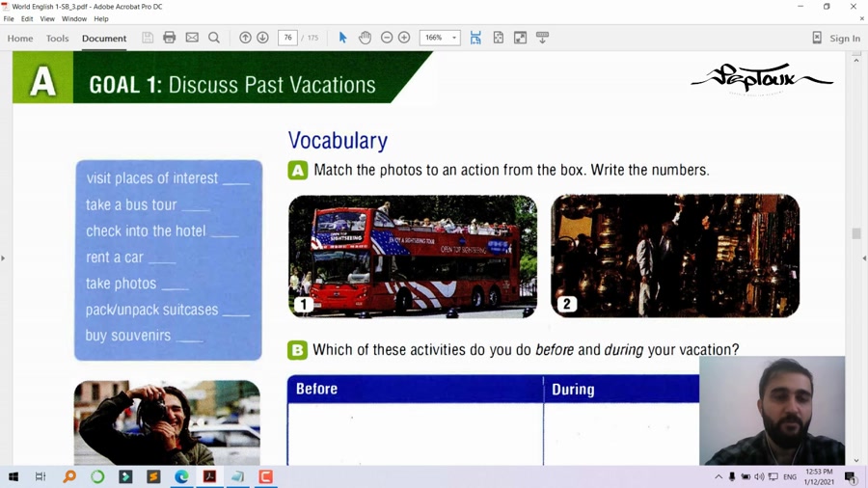Activate the Selection arrow tool
The image size is (868, 488).
point(342,38)
